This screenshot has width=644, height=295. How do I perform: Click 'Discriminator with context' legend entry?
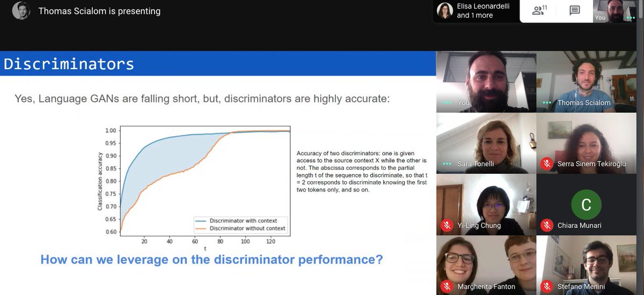(x=241, y=220)
